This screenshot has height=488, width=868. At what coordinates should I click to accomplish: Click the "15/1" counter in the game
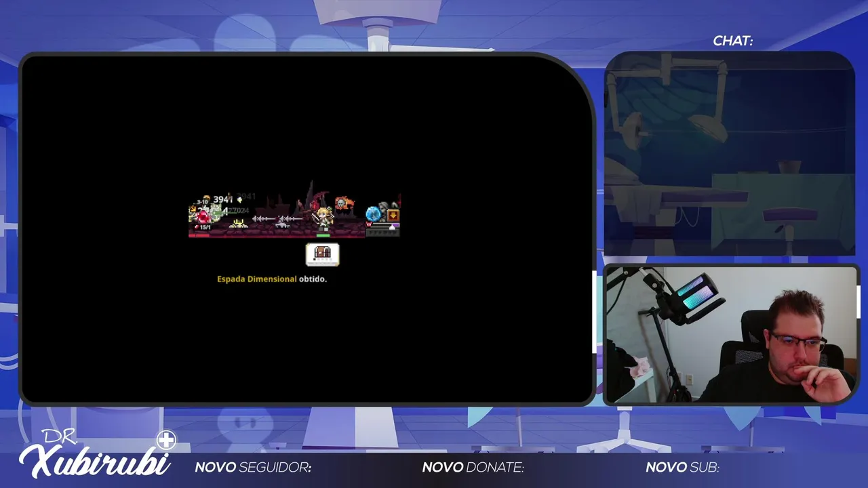pyautogui.click(x=204, y=228)
